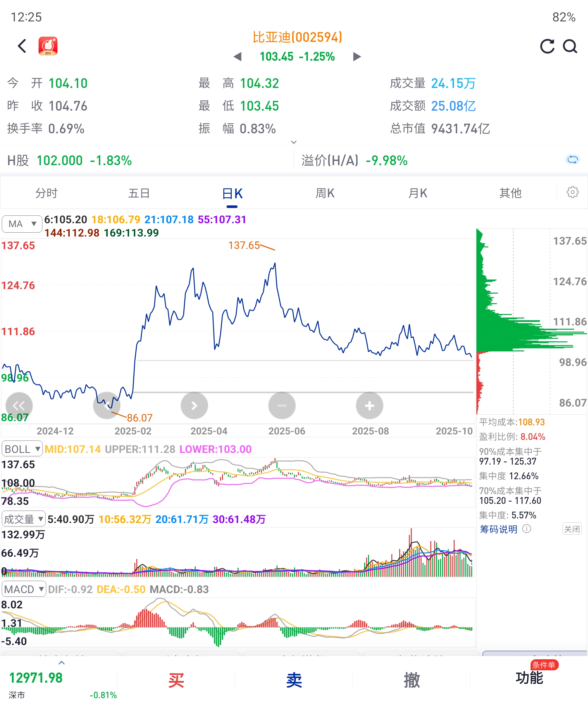Tap the 137.65 high price marker
Viewport: 588px width, 706px height.
pos(244,245)
